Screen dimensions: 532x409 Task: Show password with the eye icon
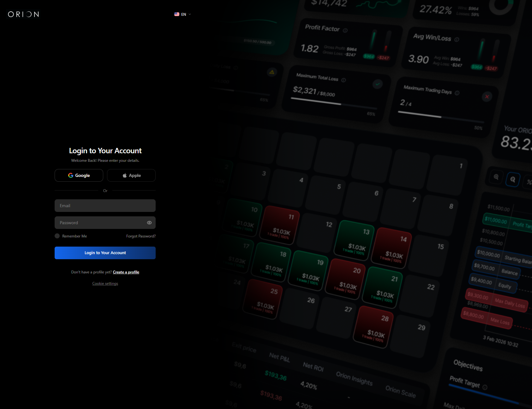[x=149, y=223]
